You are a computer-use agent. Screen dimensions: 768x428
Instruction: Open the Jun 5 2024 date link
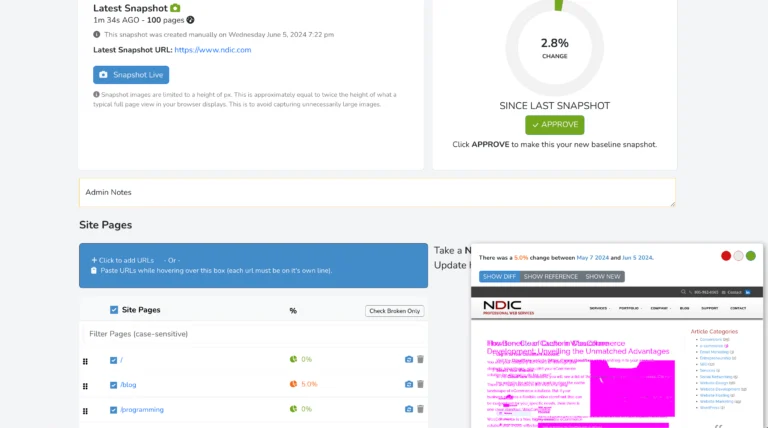point(637,258)
